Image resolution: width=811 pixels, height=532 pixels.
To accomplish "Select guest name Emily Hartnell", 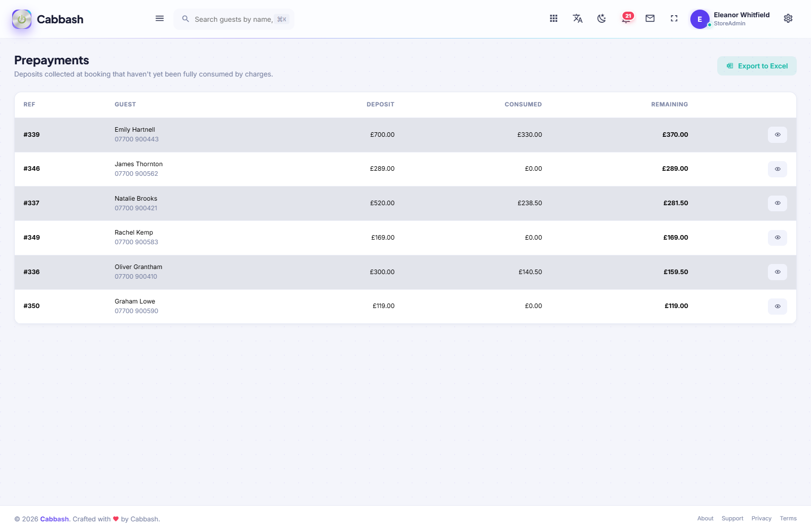I will pos(135,130).
